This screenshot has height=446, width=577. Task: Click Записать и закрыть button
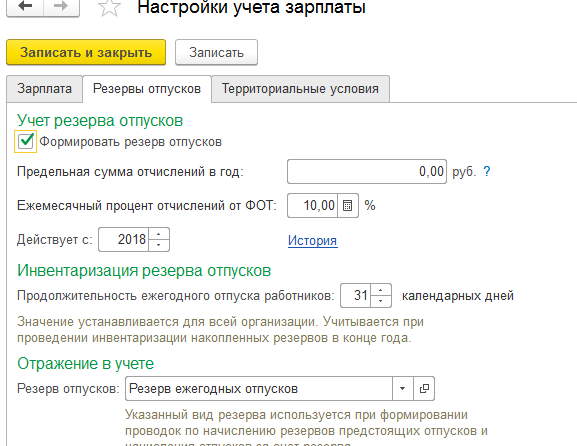pyautogui.click(x=86, y=52)
